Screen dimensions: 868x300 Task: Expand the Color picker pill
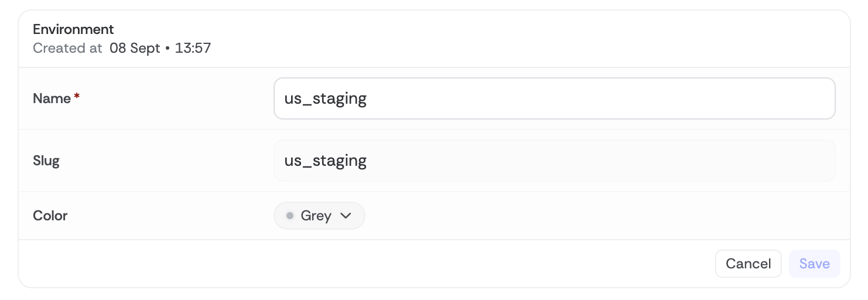tap(319, 216)
